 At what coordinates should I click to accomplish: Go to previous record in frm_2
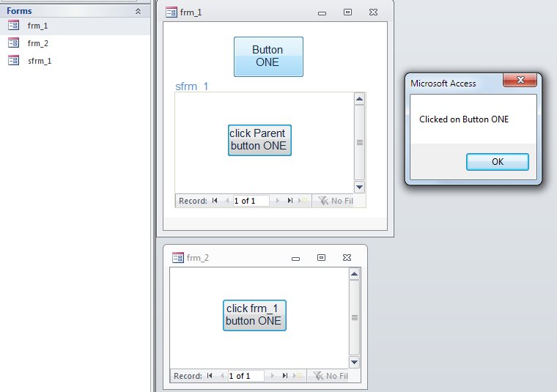[x=222, y=376]
